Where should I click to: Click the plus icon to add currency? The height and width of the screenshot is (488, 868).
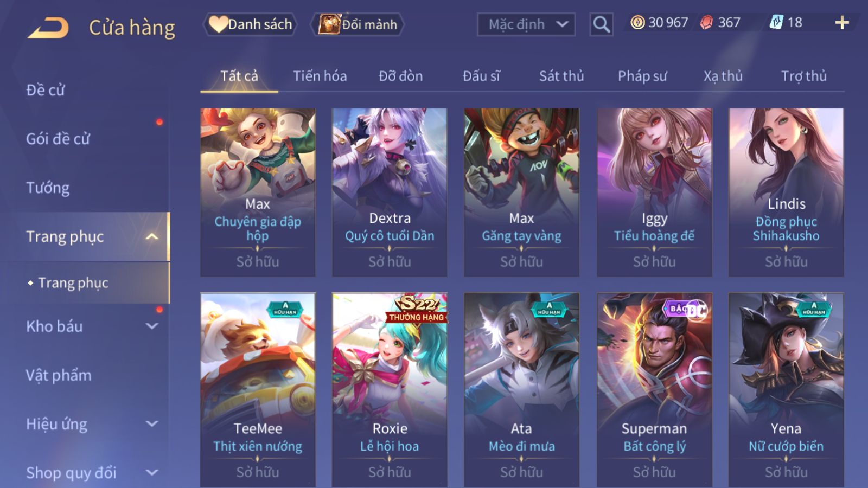(x=842, y=22)
